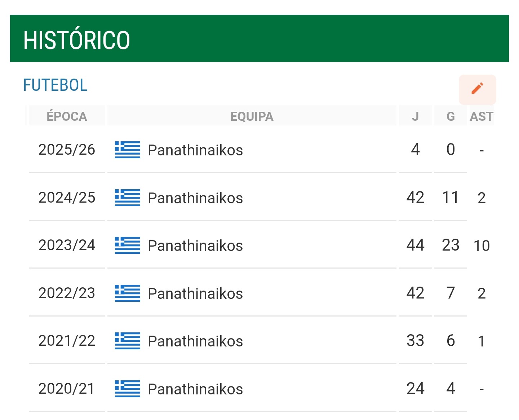This screenshot has width=519, height=420.
Task: Select the 2024/25 season entry
Action: 67,198
